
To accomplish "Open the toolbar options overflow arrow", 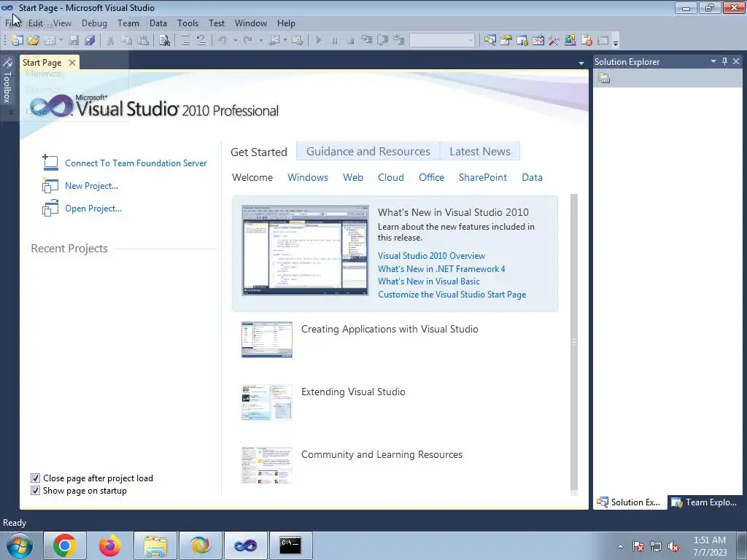I will [616, 43].
